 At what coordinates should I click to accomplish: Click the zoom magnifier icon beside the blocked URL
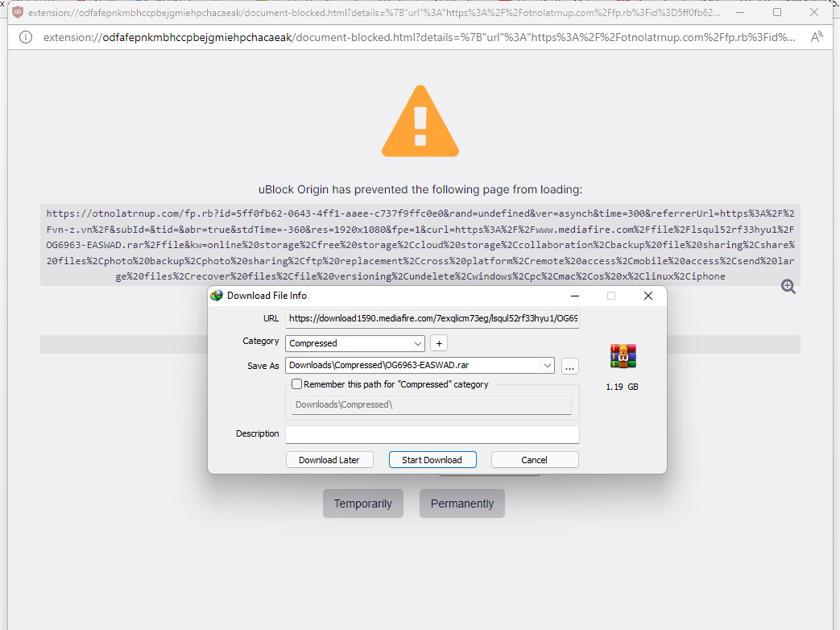(788, 287)
